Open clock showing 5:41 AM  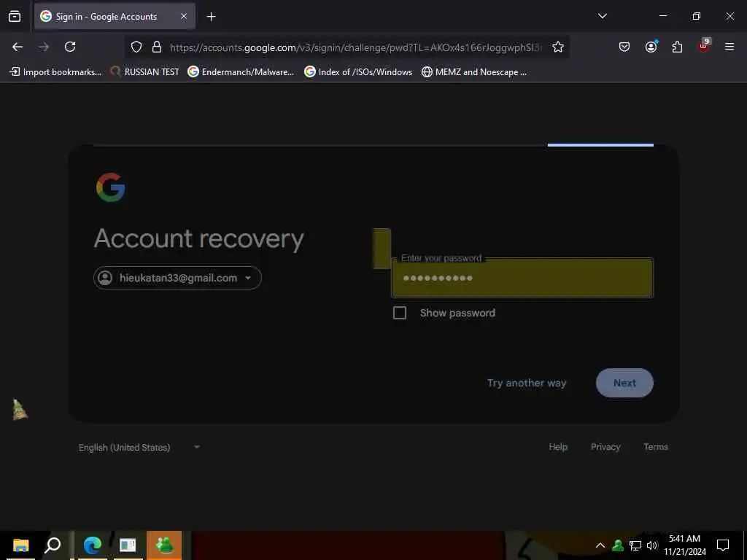684,545
